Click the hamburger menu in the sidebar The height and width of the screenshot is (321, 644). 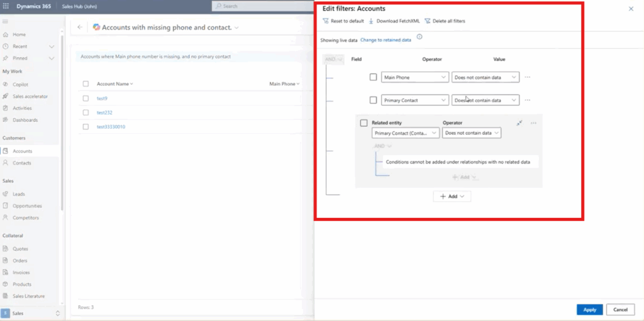click(6, 22)
